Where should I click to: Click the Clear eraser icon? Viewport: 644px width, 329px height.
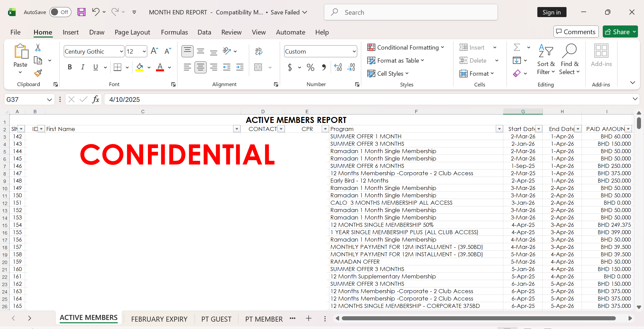pyautogui.click(x=517, y=73)
